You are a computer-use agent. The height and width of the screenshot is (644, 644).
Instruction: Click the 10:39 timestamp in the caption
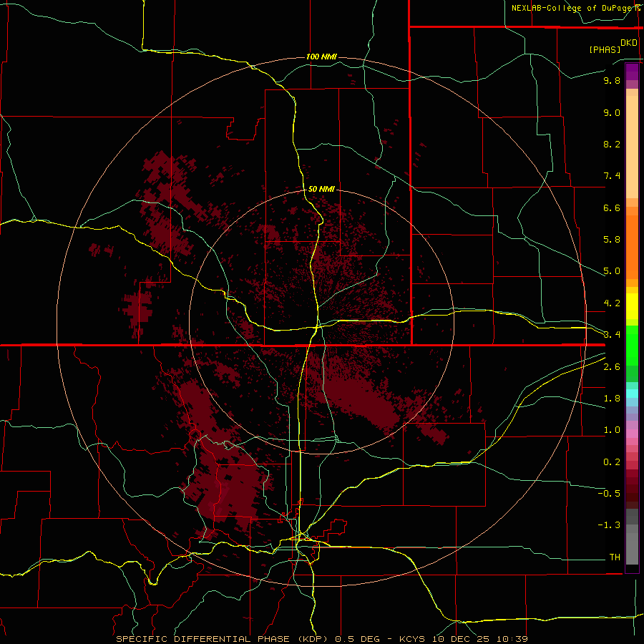[x=512, y=639]
